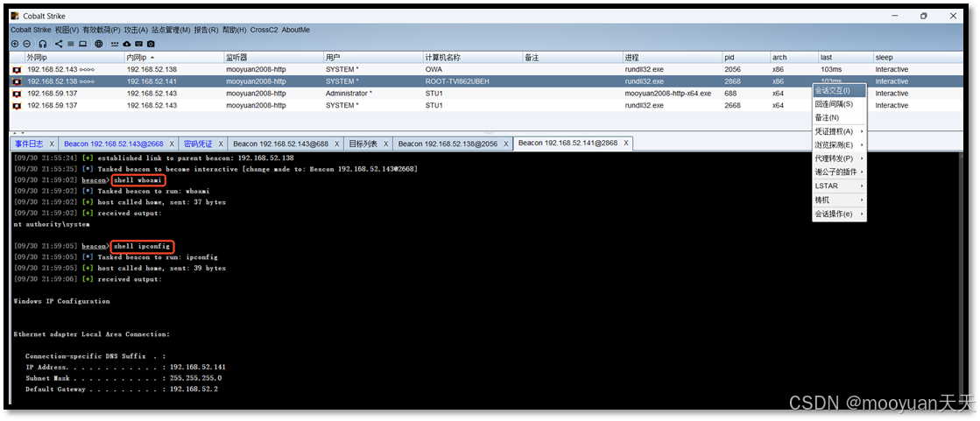Open the Cobalt Strike menu
Viewport: 980px width, 421px height.
point(31,30)
